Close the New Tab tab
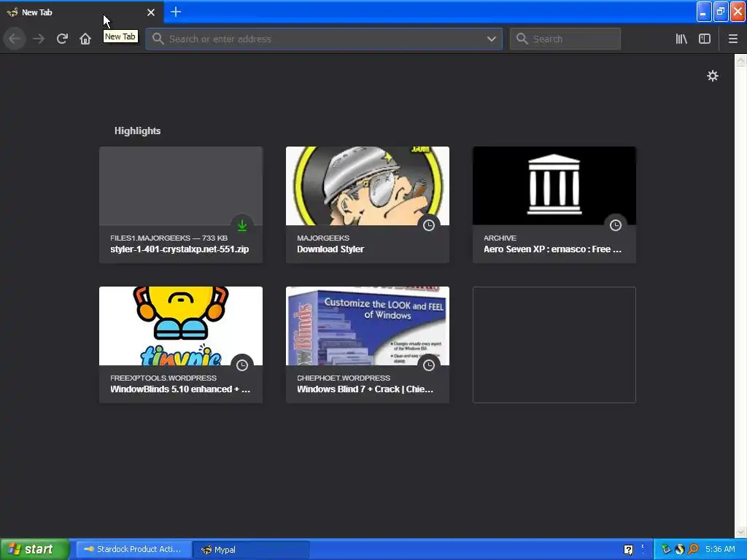 [x=151, y=12]
